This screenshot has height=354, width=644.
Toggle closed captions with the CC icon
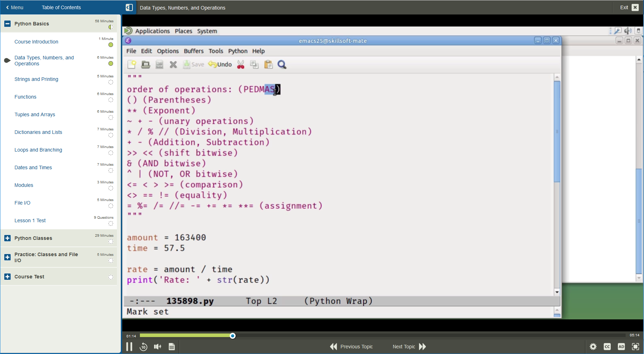[x=608, y=347]
